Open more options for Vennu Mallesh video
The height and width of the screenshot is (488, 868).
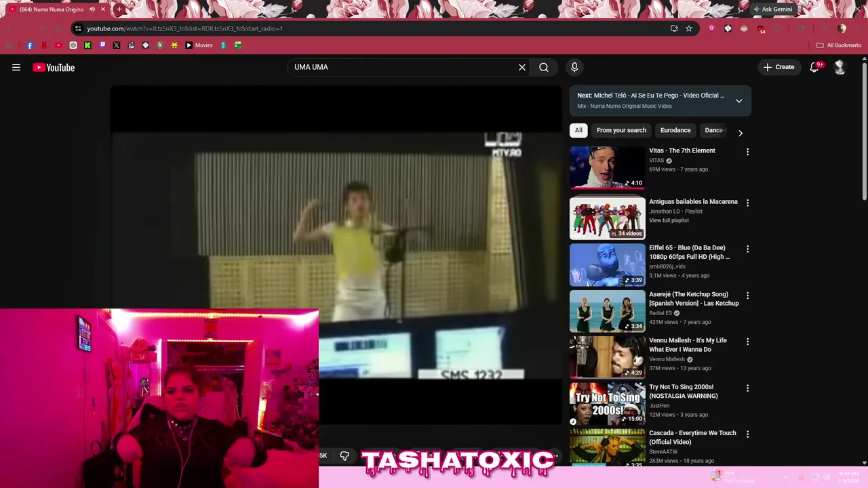click(x=747, y=342)
